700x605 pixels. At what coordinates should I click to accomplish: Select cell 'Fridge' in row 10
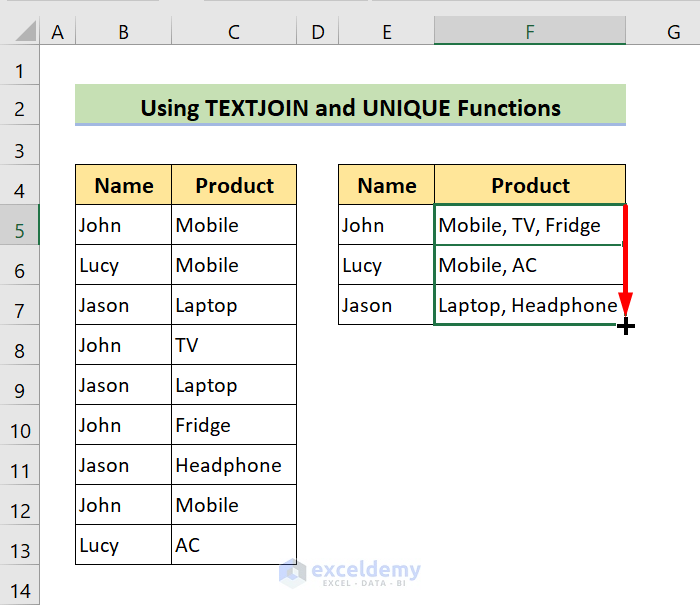(234, 425)
